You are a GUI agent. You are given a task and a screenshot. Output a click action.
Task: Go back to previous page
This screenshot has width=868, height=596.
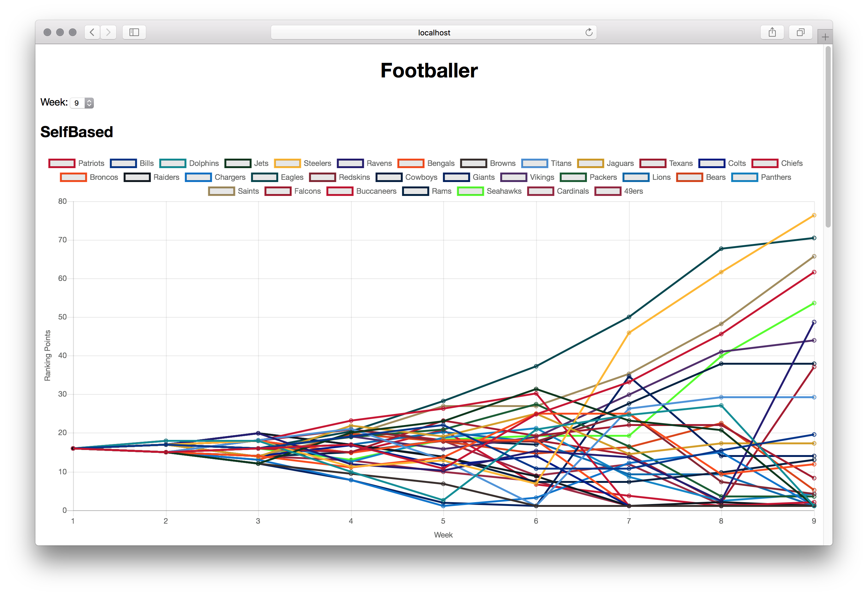pos(92,32)
